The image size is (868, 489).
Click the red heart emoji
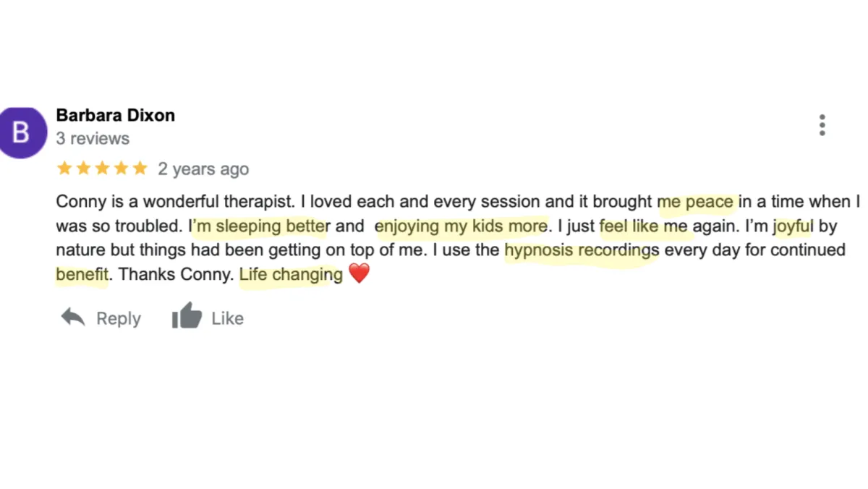tap(359, 274)
